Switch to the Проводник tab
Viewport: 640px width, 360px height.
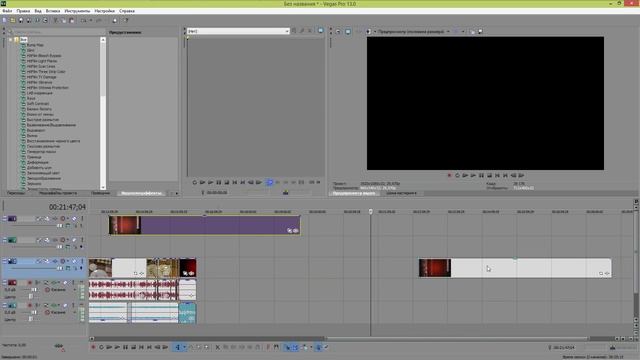[x=100, y=193]
